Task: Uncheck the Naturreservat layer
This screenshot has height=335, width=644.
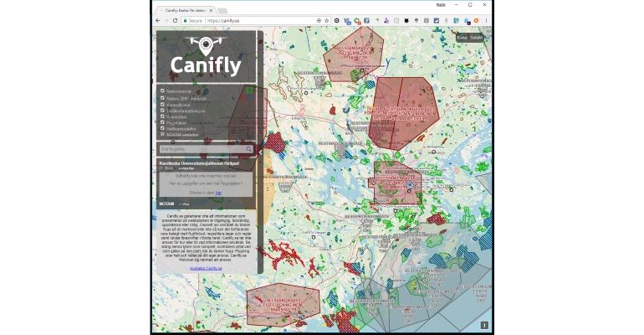Action: [162, 90]
